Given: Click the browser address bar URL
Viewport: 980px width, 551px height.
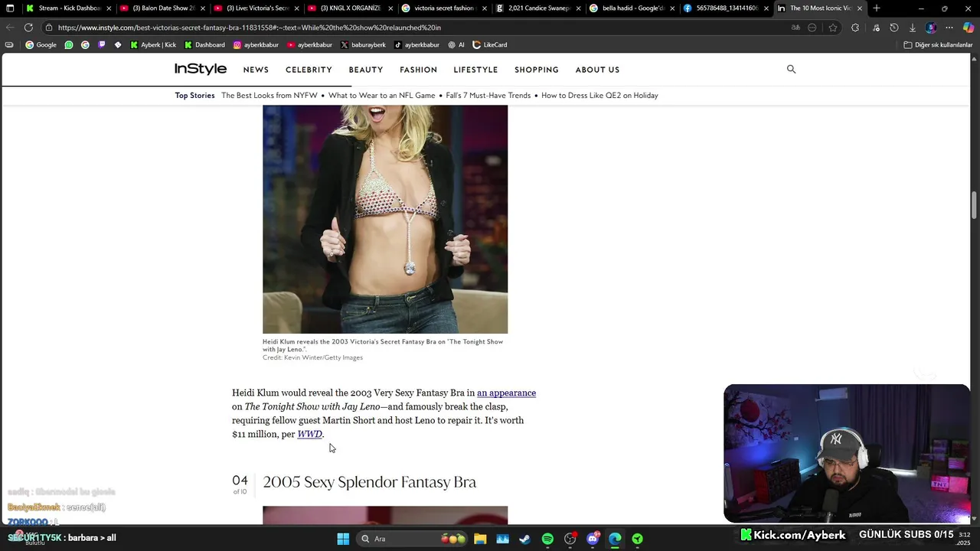Looking at the screenshot, I should coord(250,28).
